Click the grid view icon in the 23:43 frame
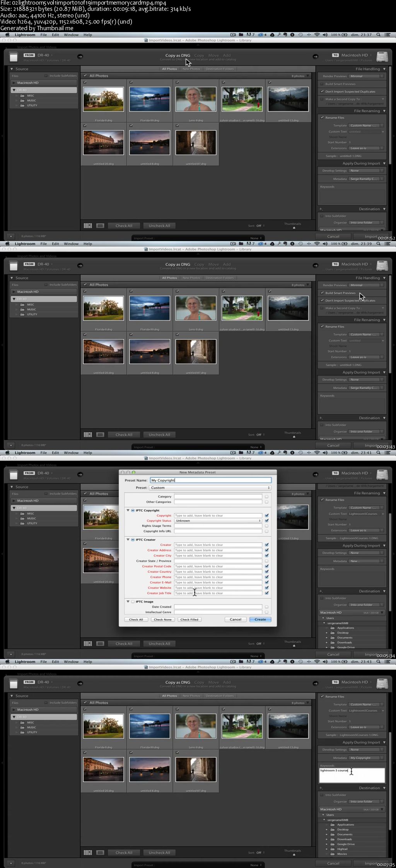The image size is (396, 868). [x=88, y=853]
